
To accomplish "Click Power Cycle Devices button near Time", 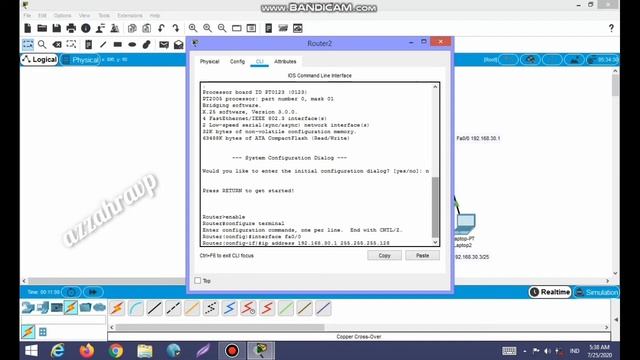I will [71, 292].
